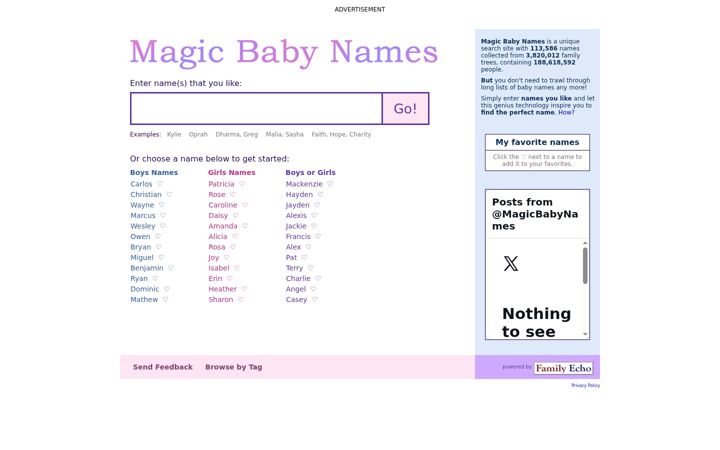This screenshot has height=450, width=720.
Task: Try the example name Kylie
Action: [x=174, y=135]
